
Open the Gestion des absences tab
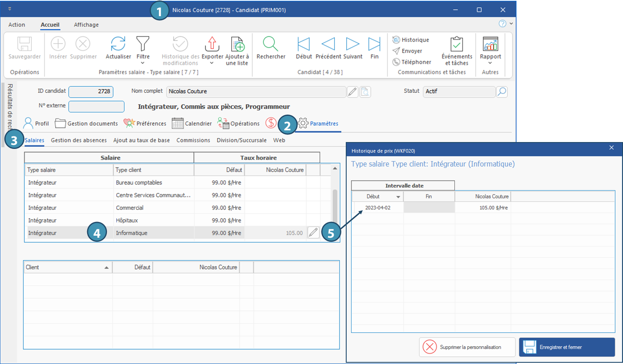[x=79, y=140]
